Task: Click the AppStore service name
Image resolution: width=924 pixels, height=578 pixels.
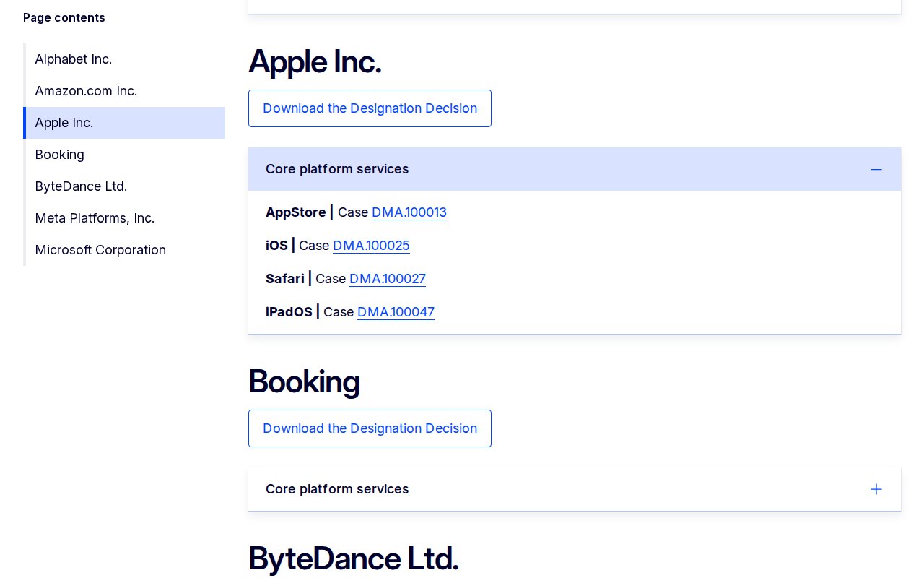Action: pyautogui.click(x=296, y=212)
